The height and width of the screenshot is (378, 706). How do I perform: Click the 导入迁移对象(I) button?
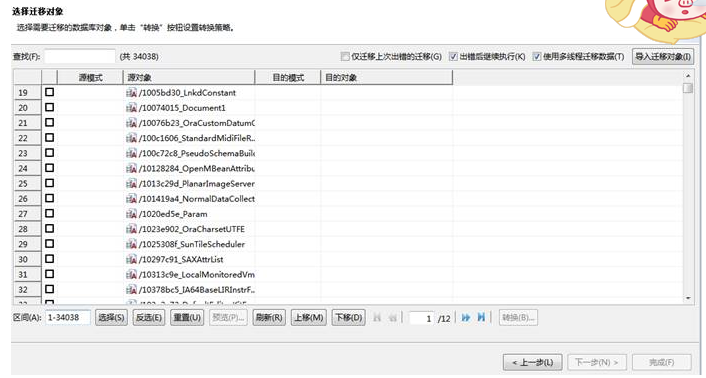click(663, 57)
